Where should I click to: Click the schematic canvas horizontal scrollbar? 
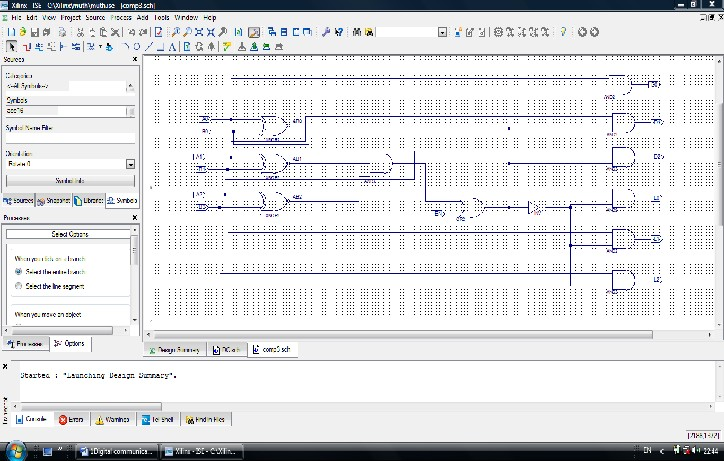[403, 334]
